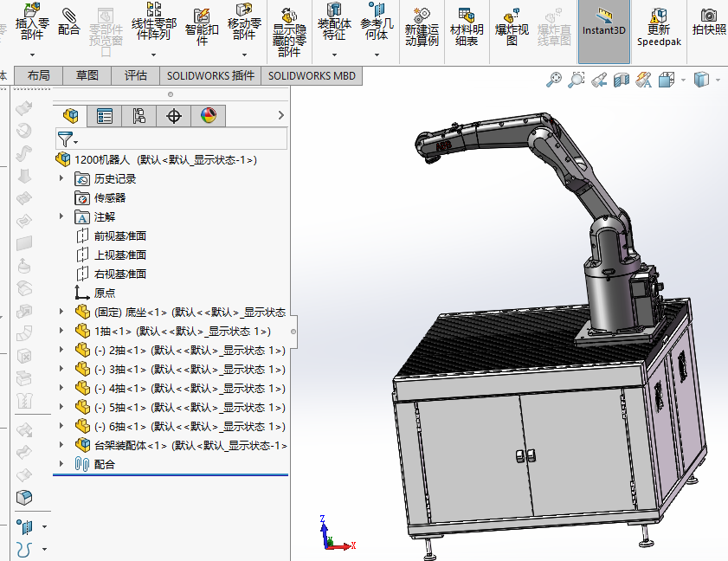Take a snapshot with 拍快照
The image size is (728, 561).
[x=709, y=22]
